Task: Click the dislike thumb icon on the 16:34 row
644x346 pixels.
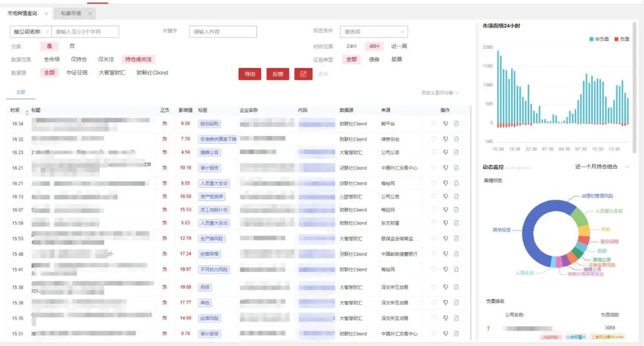Action: click(446, 123)
